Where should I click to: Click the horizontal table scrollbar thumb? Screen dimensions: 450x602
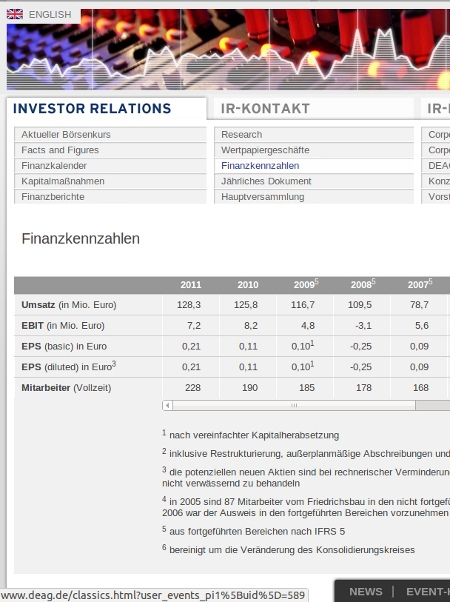tap(294, 405)
